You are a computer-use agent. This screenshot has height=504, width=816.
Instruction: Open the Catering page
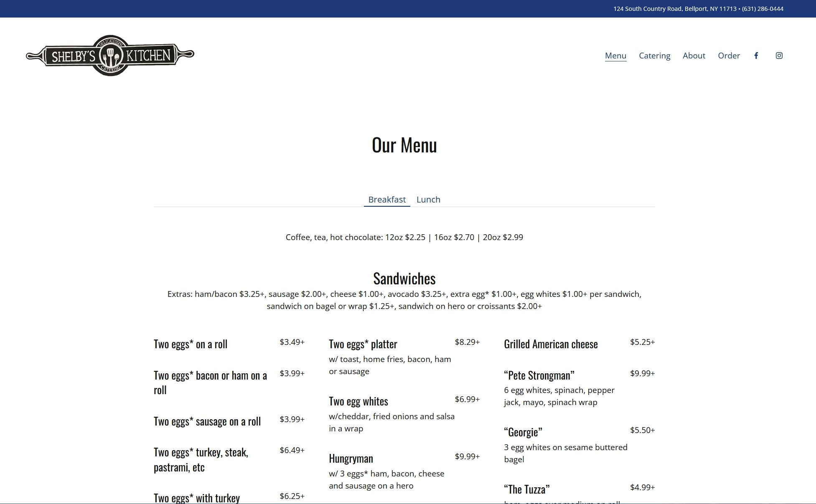(x=654, y=56)
